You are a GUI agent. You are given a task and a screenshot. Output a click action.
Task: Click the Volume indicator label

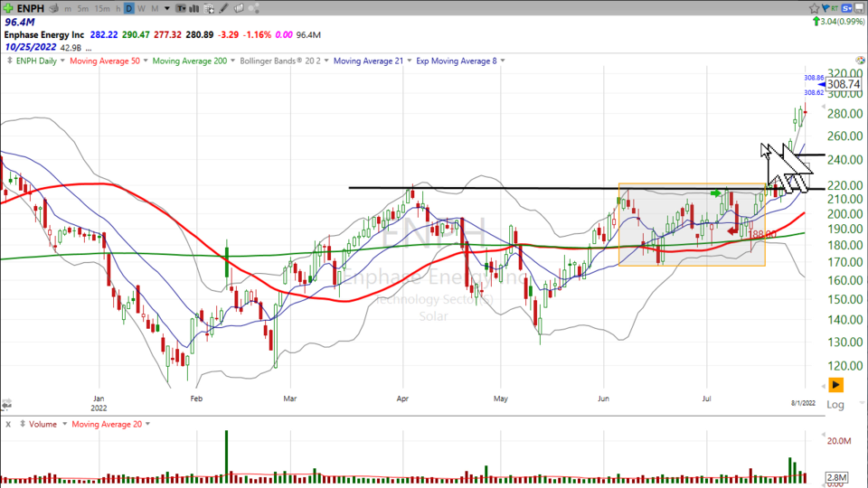coord(42,425)
